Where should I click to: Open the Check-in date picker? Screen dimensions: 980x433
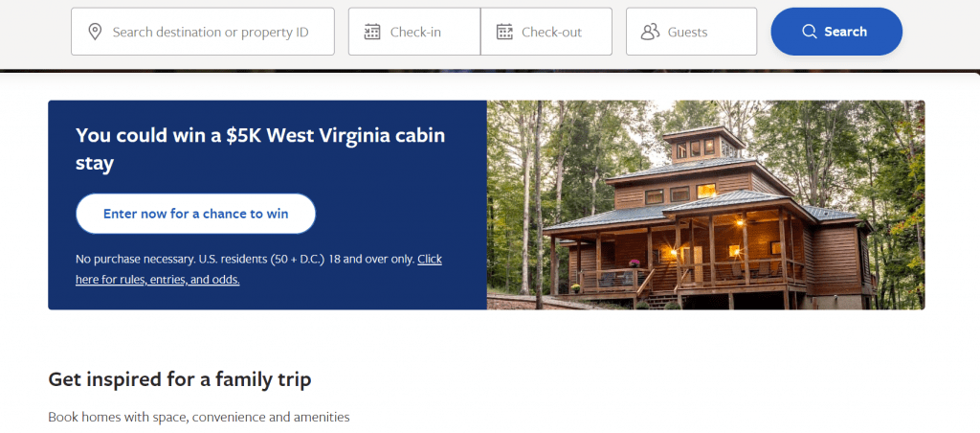tap(415, 33)
